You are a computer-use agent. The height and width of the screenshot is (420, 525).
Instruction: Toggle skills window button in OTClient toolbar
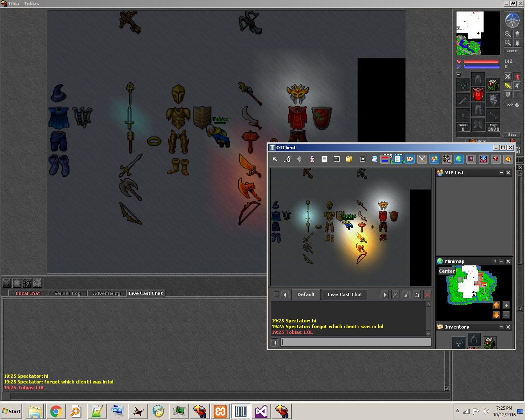397,159
